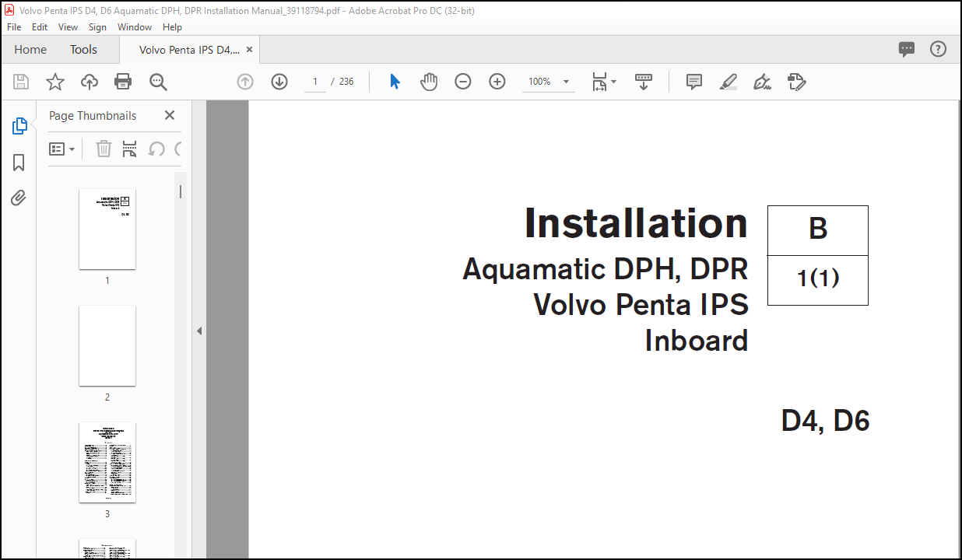Close the Volvo Penta document tab
Image resolution: width=962 pixels, height=560 pixels.
point(249,49)
